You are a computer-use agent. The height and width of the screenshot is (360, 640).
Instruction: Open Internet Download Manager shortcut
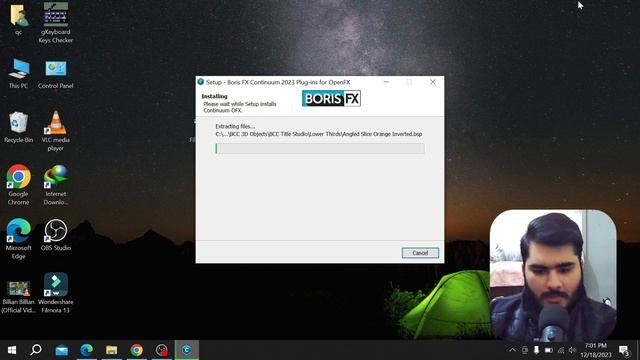[x=56, y=184]
